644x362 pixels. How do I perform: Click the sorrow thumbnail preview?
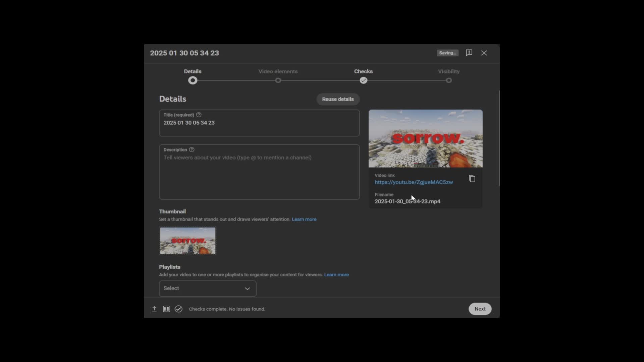click(187, 241)
